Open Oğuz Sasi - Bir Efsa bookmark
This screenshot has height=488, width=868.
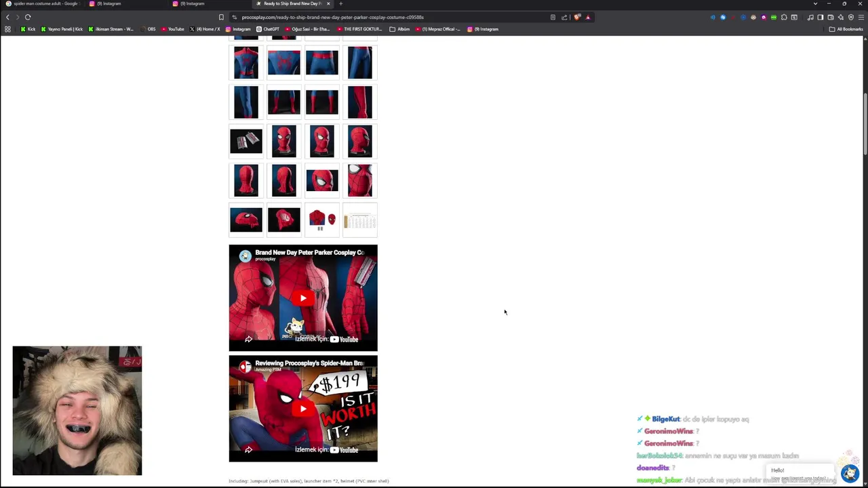307,29
